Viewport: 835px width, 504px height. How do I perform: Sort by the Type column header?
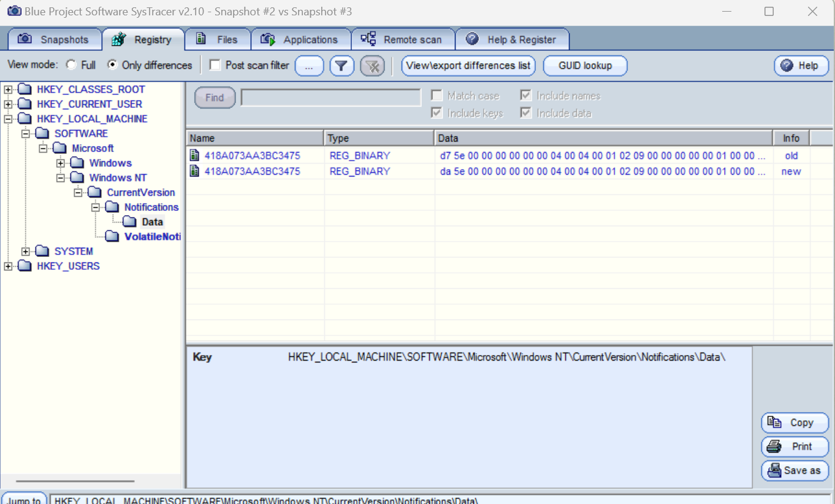click(379, 138)
